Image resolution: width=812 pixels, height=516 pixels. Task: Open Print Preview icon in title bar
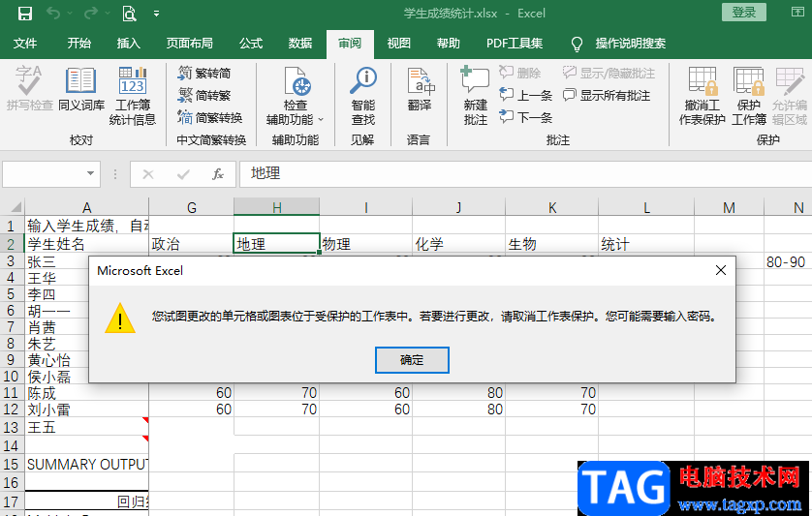pyautogui.click(x=129, y=14)
